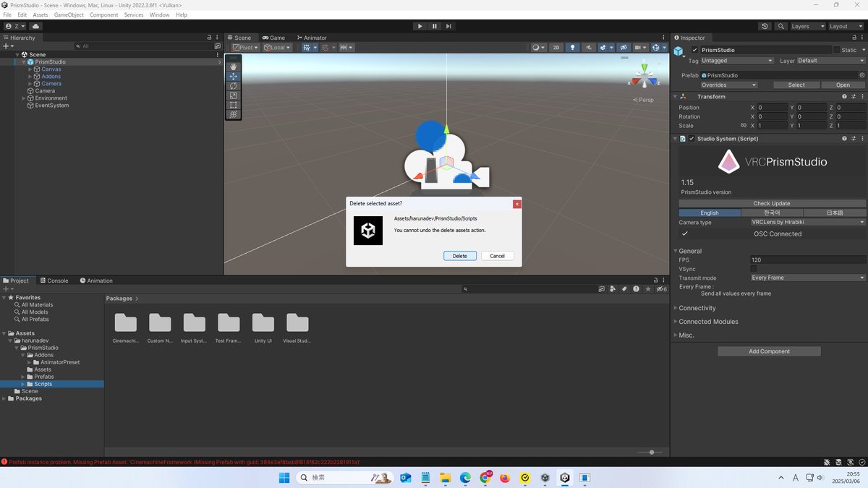Open prefab Overrides dropdown
Screen dimensions: 868x488
click(729, 85)
